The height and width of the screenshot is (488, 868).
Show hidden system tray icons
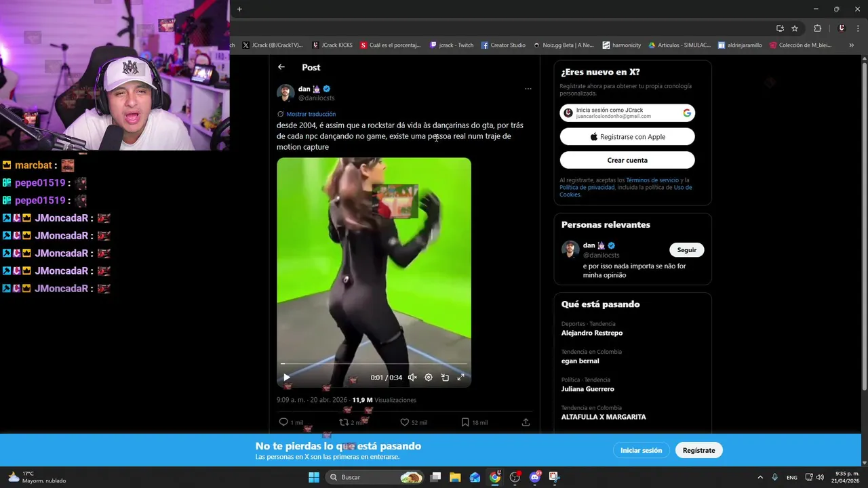(x=760, y=477)
